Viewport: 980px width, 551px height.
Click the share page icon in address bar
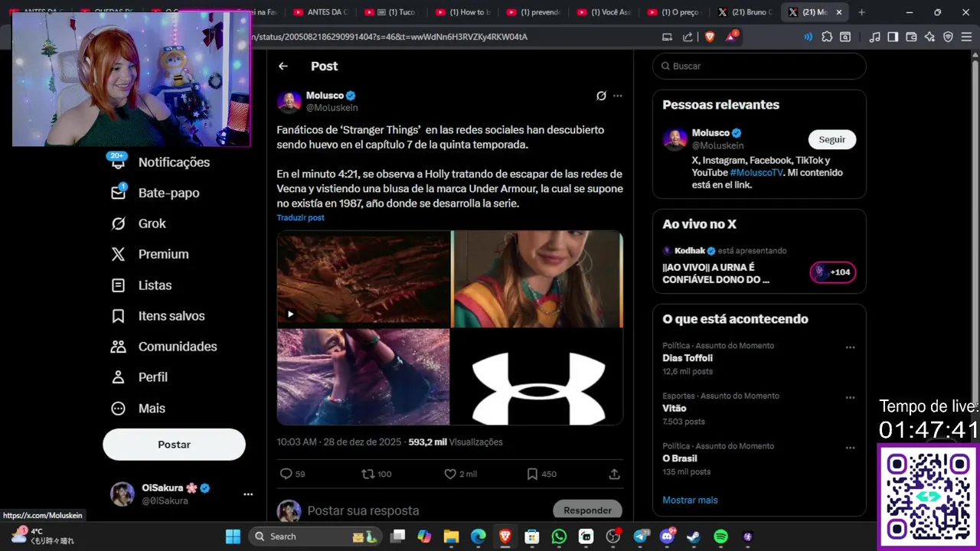[688, 37]
